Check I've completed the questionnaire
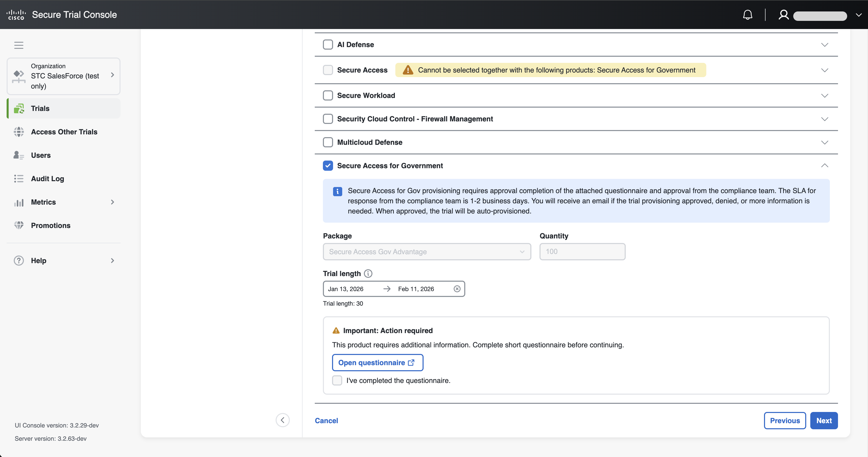The image size is (868, 457). point(337,380)
